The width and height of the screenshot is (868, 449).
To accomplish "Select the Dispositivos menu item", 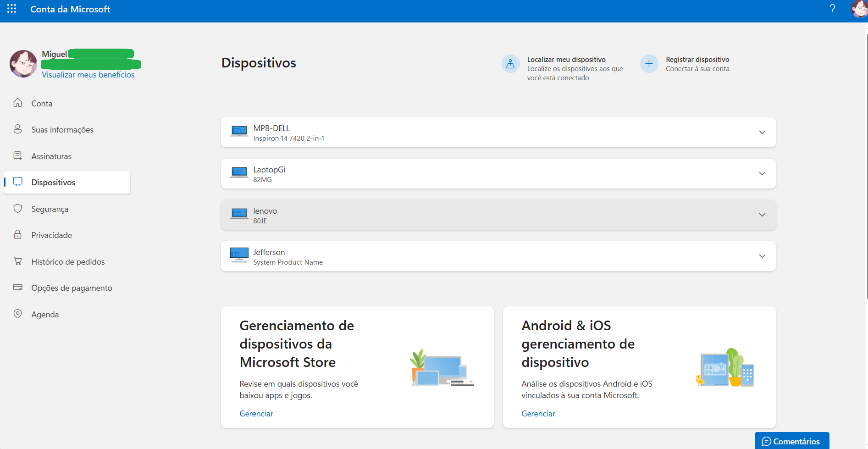I will (x=67, y=182).
